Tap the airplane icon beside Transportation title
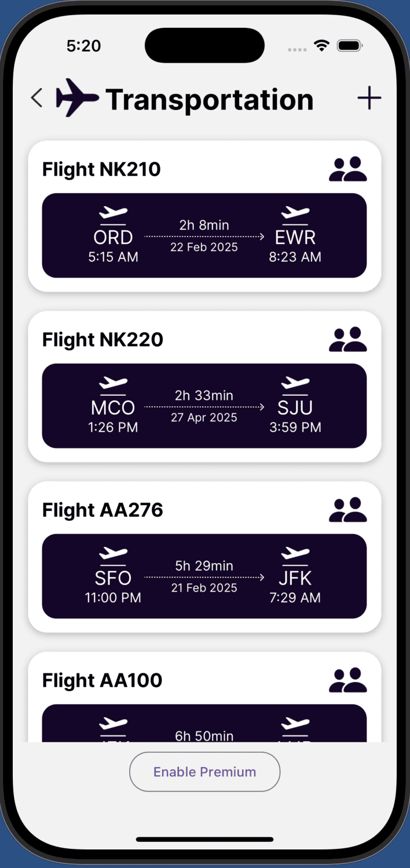 [x=76, y=97]
